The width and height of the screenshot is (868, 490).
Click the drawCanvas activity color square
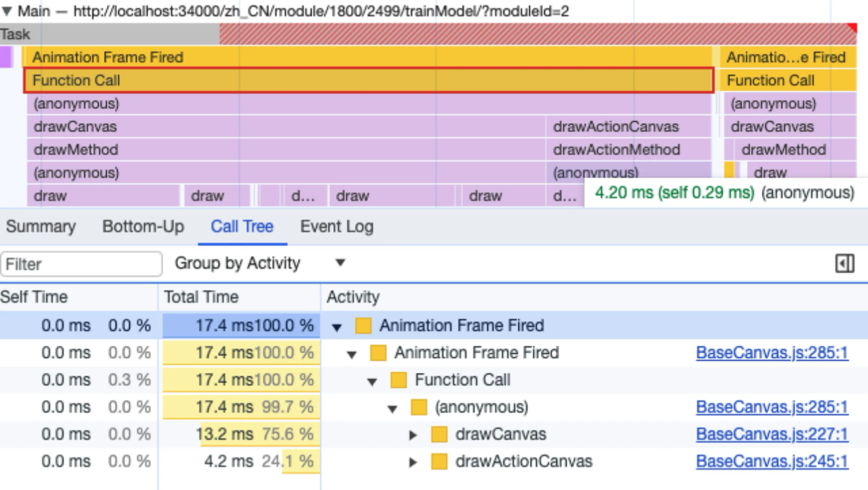[439, 435]
